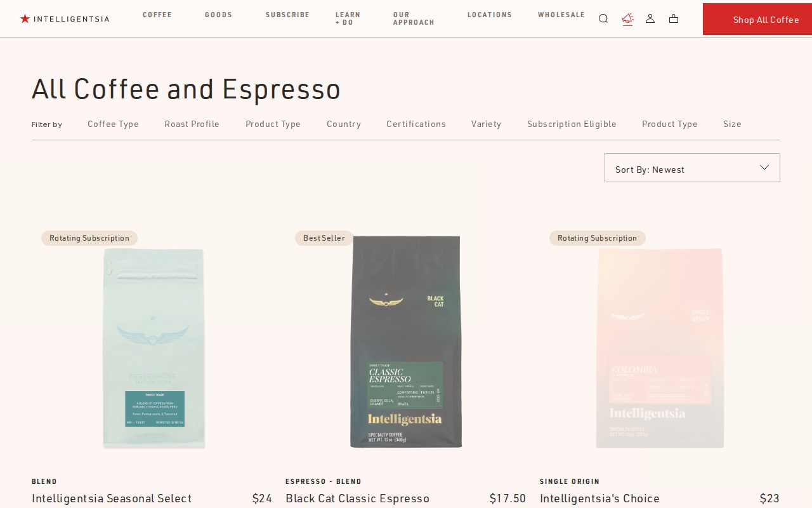Expand the Roast Profile filter
The height and width of the screenshot is (508, 812).
192,124
